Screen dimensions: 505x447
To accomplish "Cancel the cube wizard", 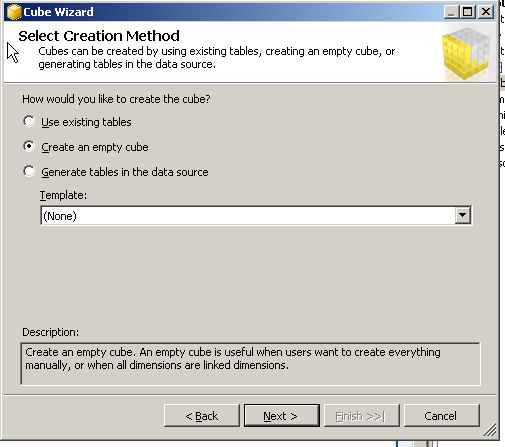I will pos(442,416).
